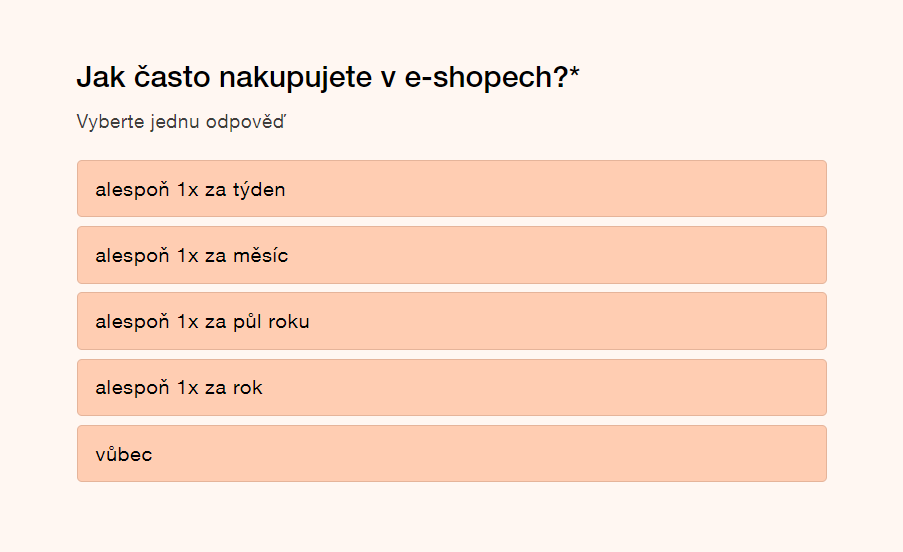
Task: Answer that you shop weekly
Action: 451,189
